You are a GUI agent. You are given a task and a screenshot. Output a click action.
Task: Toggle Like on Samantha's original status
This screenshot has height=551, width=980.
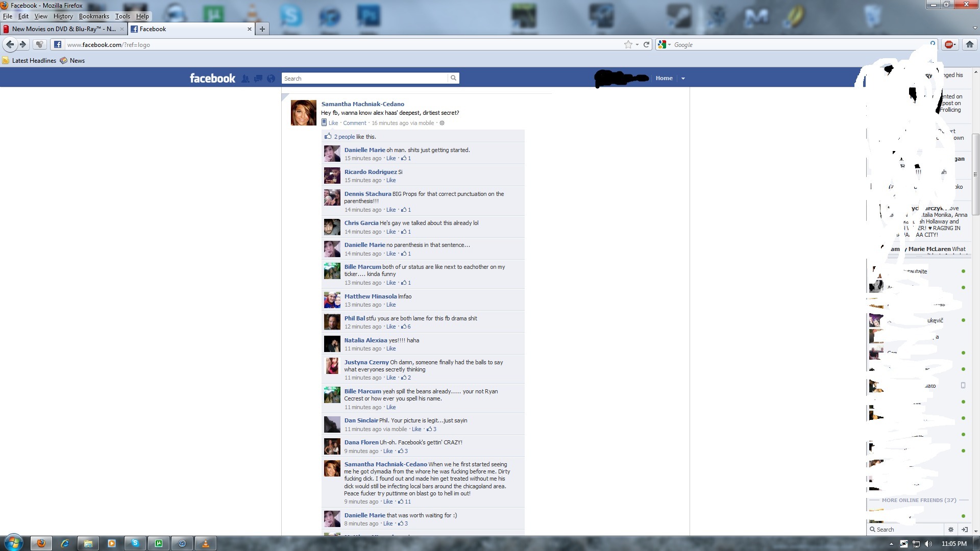click(x=333, y=123)
